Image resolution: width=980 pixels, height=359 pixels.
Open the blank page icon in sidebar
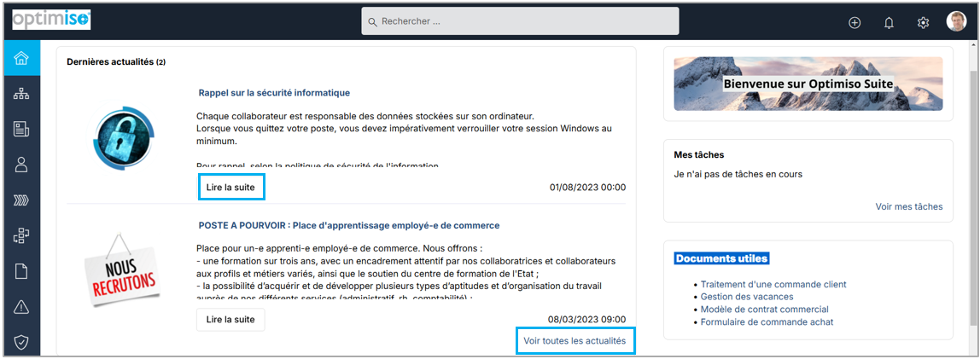[21, 271]
